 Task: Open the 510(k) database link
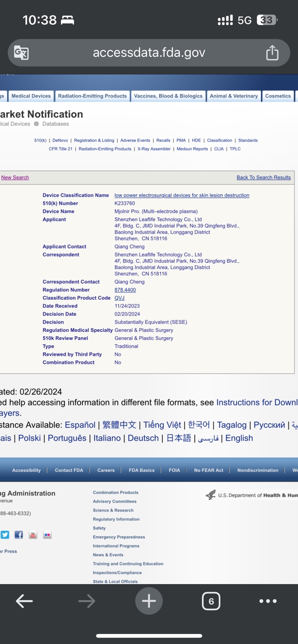pyautogui.click(x=40, y=140)
